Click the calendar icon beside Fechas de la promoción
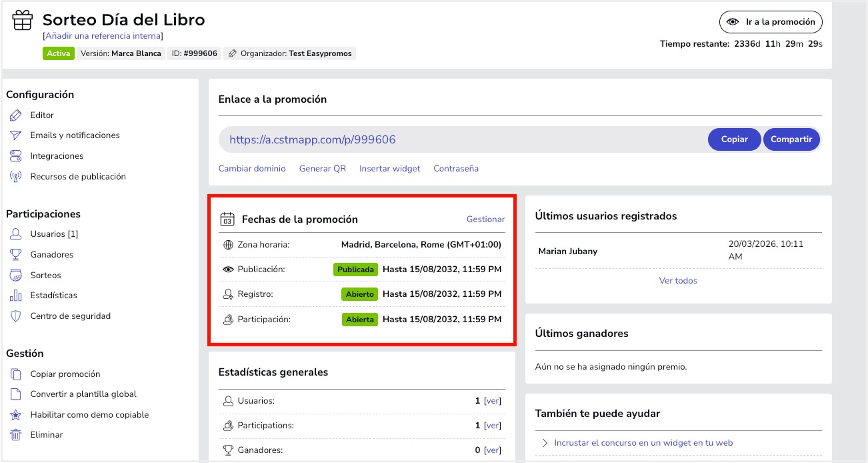868x463 pixels. pyautogui.click(x=227, y=219)
